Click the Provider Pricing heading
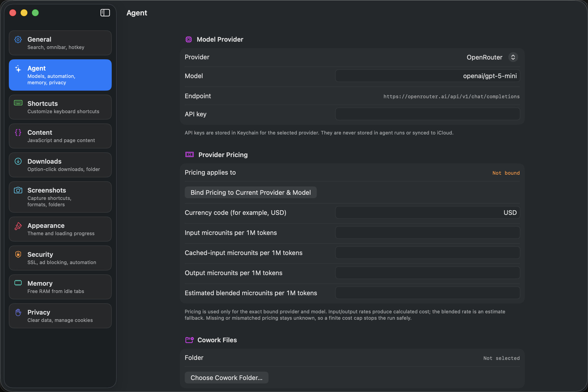This screenshot has height=392, width=588. 223,155
